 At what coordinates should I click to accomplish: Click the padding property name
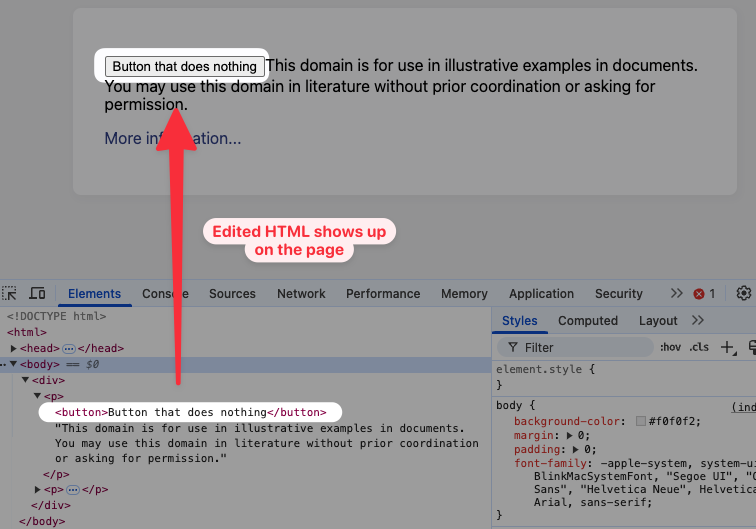click(x=537, y=449)
